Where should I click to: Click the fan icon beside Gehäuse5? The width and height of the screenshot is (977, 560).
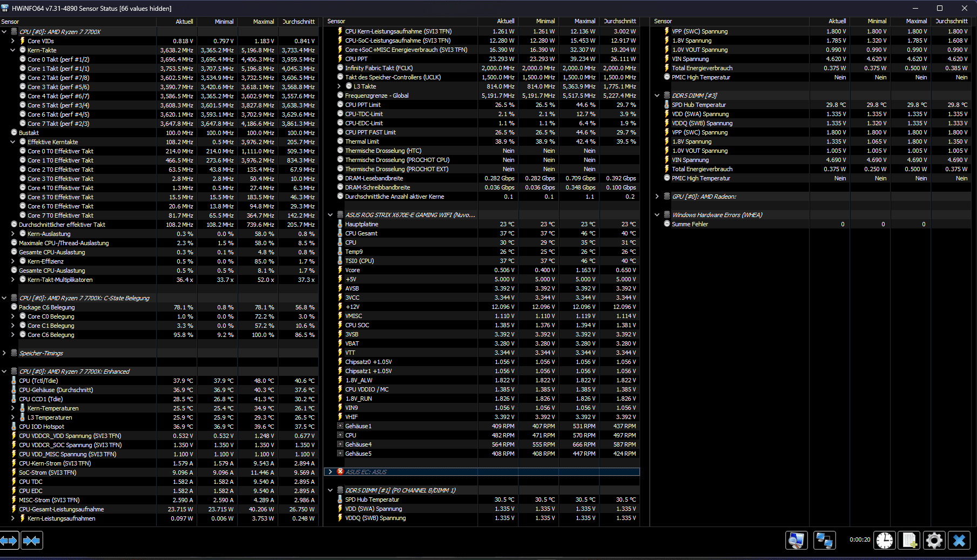(x=340, y=454)
